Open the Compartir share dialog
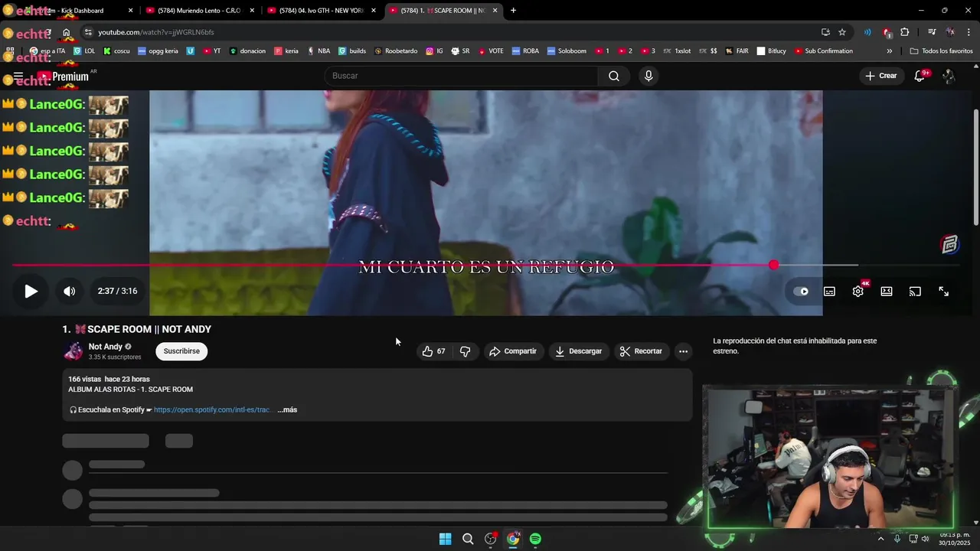This screenshot has width=980, height=551. pyautogui.click(x=513, y=351)
